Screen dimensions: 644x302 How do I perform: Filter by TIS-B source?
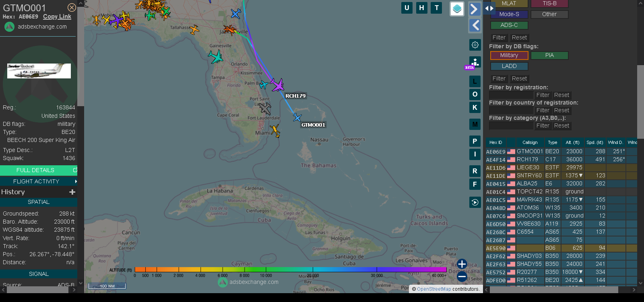[549, 3]
